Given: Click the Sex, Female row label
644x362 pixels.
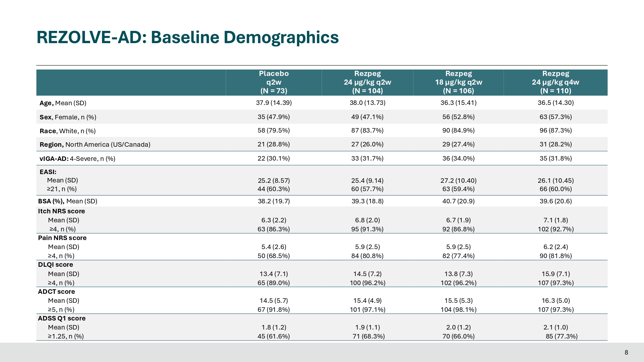Looking at the screenshot, I should click(68, 117).
